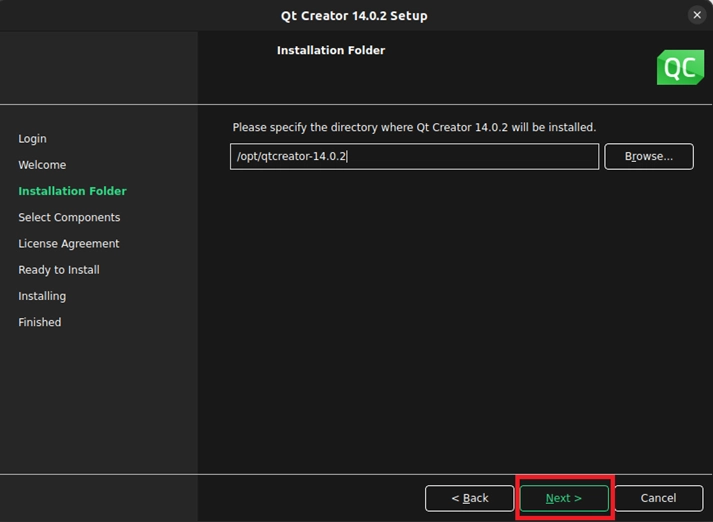Proceed with the Next button

563,498
